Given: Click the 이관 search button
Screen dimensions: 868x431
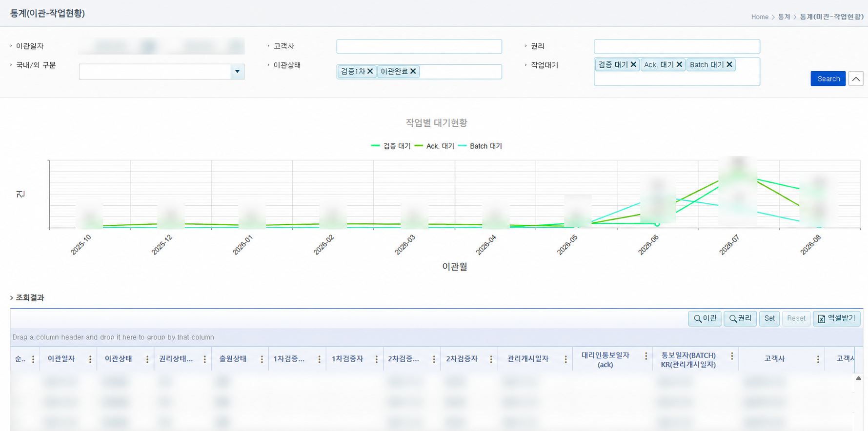Looking at the screenshot, I should (705, 318).
